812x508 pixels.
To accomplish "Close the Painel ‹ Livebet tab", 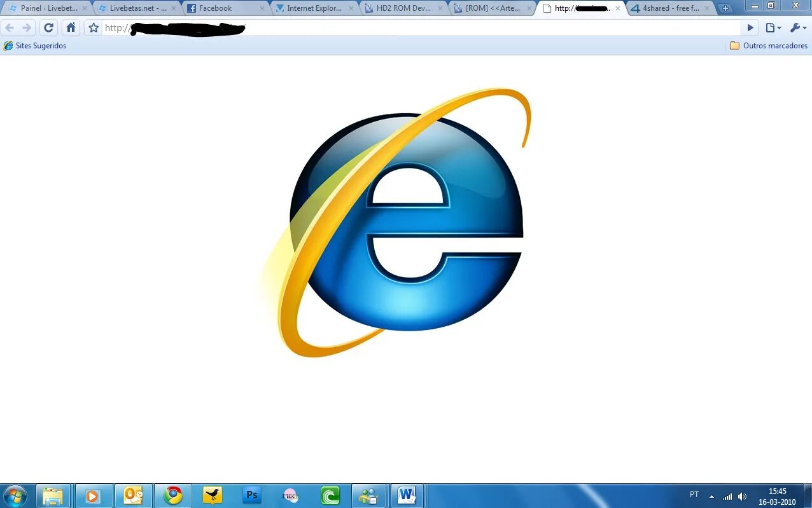I will 85,8.
